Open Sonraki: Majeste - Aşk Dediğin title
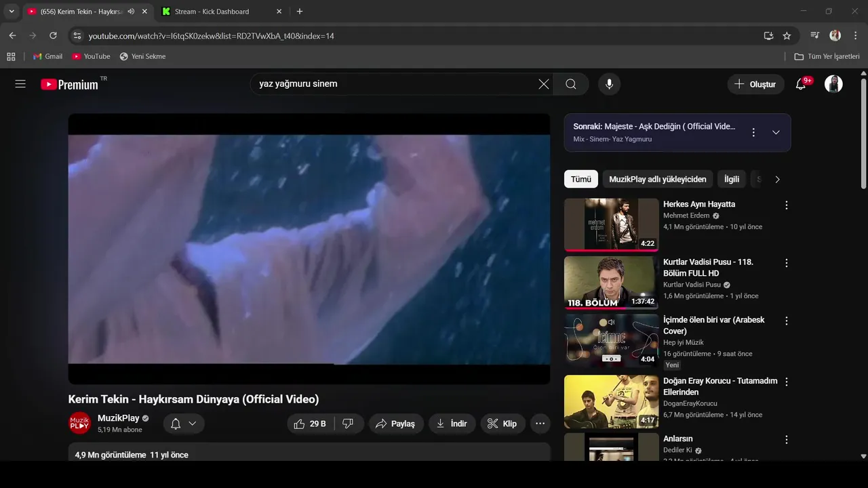This screenshot has height=488, width=868. point(654,127)
